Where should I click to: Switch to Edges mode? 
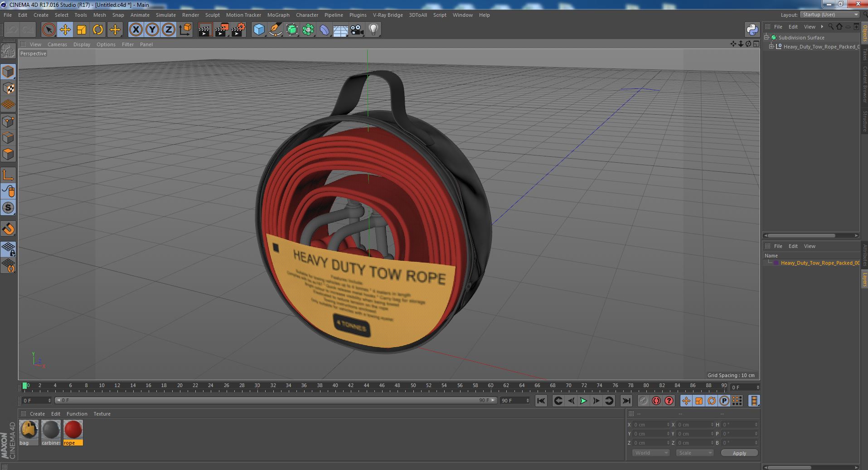coord(8,138)
